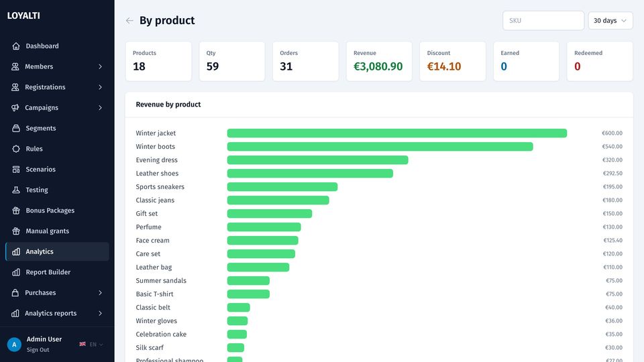Open Report Builder

pos(57,272)
